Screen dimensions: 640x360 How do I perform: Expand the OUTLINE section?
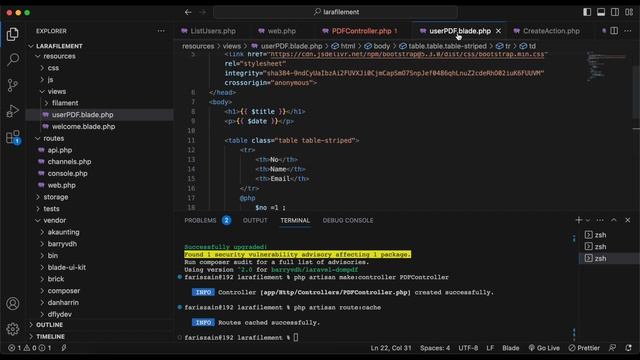49,325
